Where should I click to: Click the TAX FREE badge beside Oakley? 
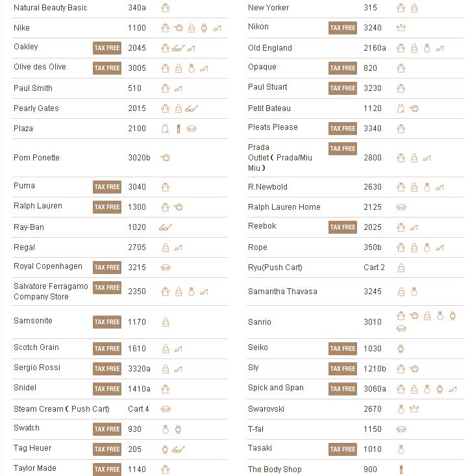[x=107, y=48]
